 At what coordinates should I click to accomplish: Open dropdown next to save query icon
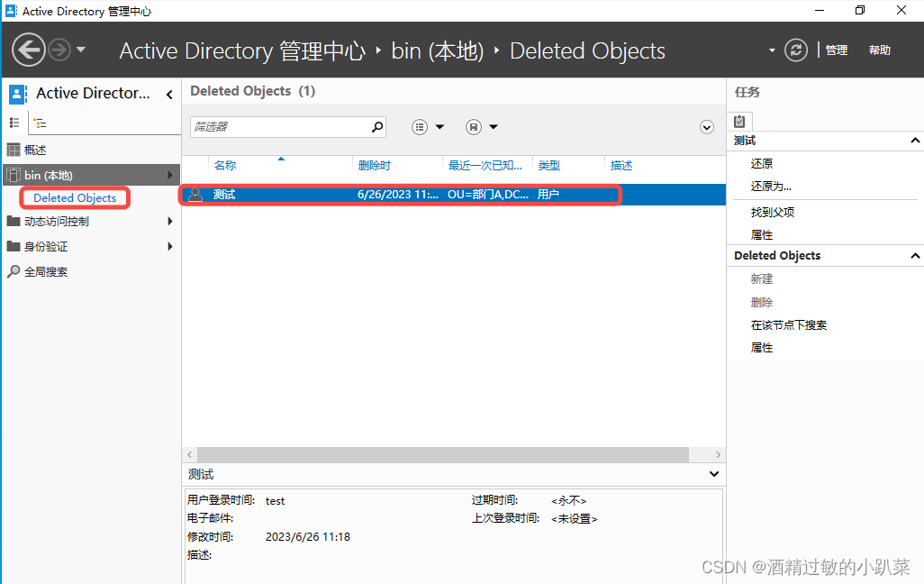click(494, 127)
